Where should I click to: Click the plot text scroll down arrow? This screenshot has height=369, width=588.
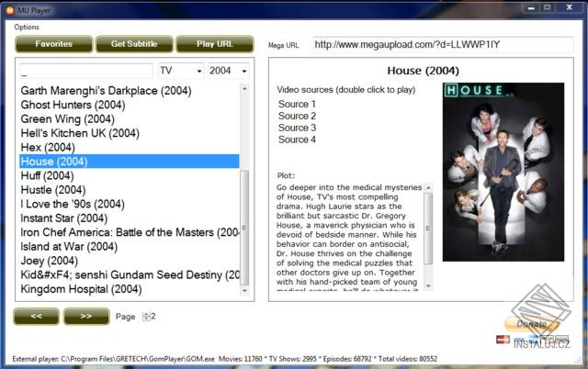(x=428, y=286)
